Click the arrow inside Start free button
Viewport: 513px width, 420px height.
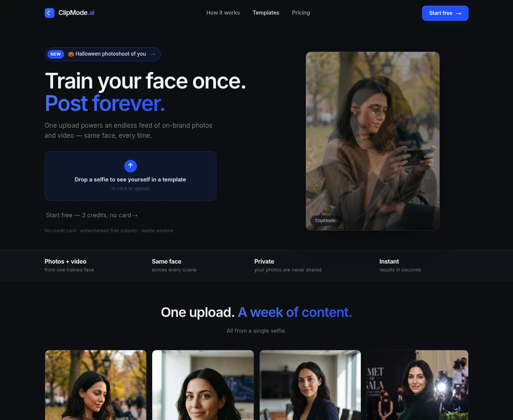pyautogui.click(x=459, y=13)
